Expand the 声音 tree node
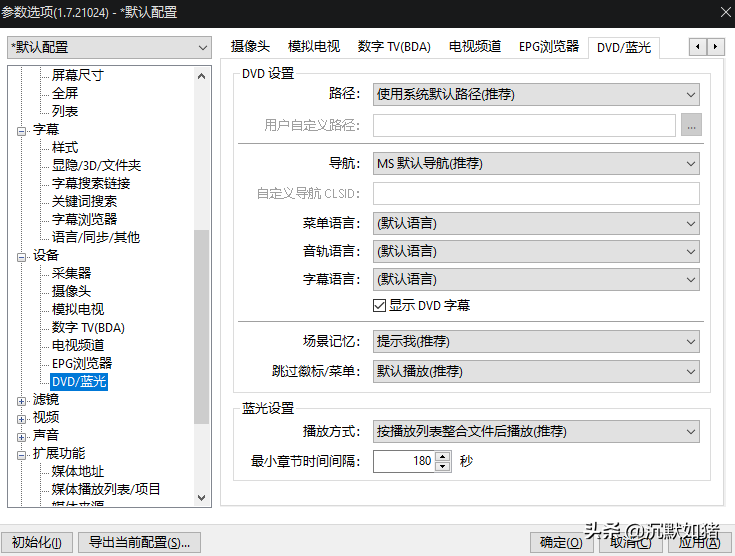 click(x=23, y=436)
